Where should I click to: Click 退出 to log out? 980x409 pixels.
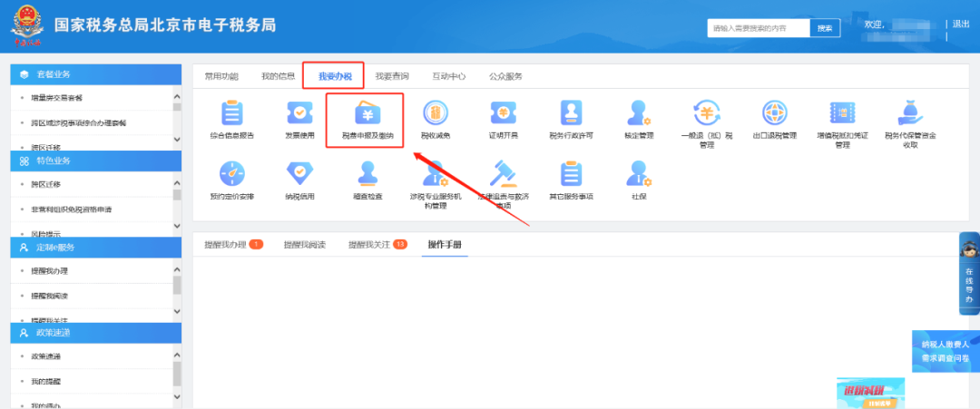[961, 24]
